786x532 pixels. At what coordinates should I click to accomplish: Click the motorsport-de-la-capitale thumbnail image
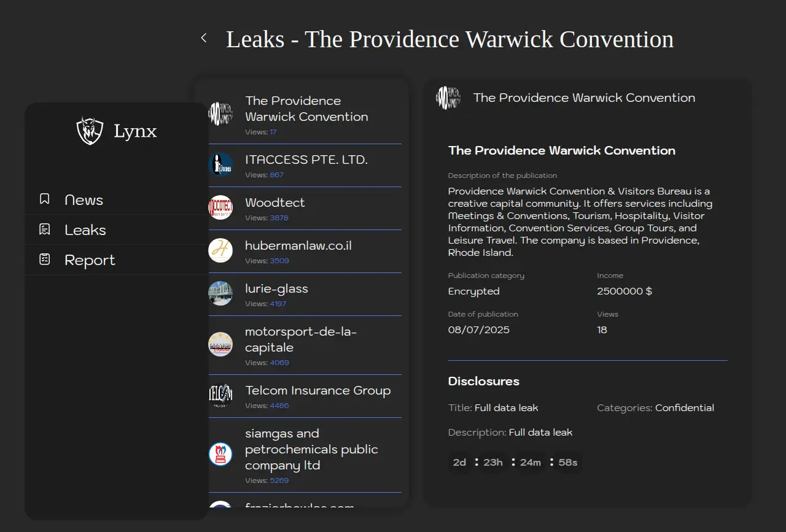tap(220, 344)
